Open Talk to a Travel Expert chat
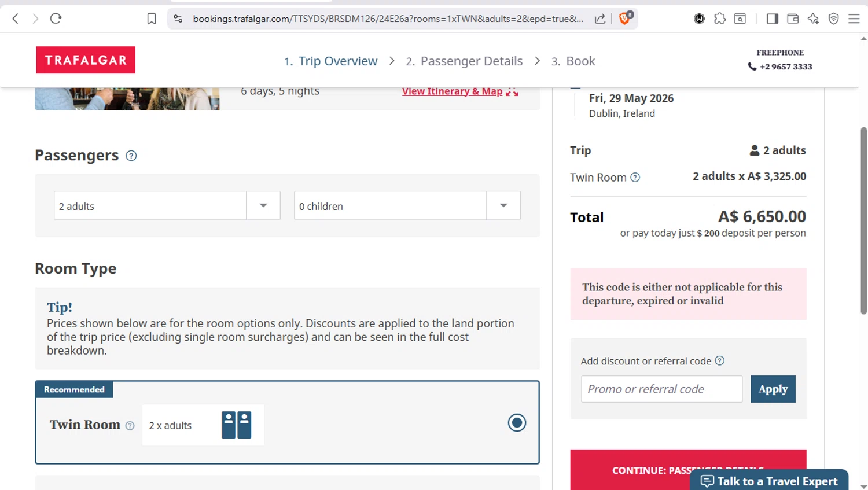The image size is (868, 490). coord(769,481)
